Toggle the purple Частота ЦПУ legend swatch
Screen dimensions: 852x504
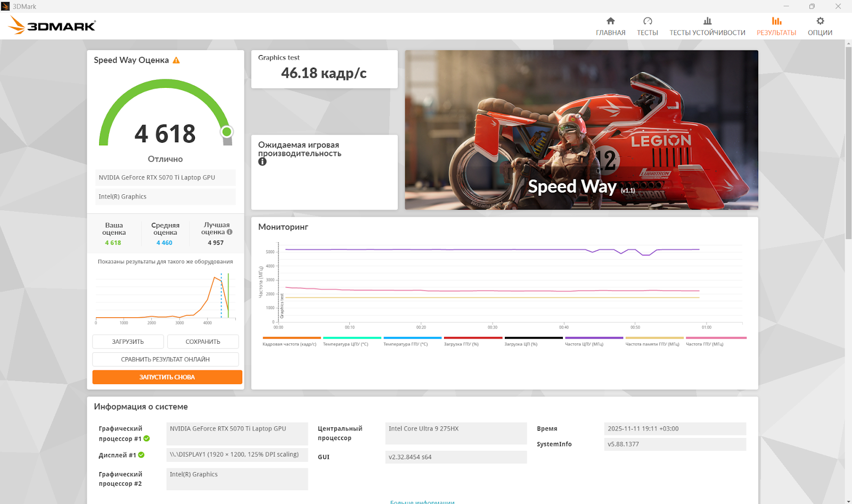(594, 338)
